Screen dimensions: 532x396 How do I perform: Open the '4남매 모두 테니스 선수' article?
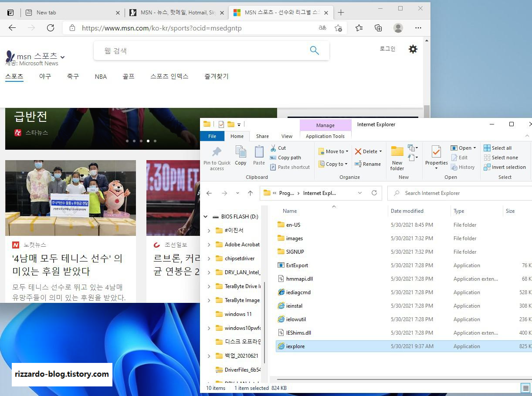pyautogui.click(x=67, y=265)
